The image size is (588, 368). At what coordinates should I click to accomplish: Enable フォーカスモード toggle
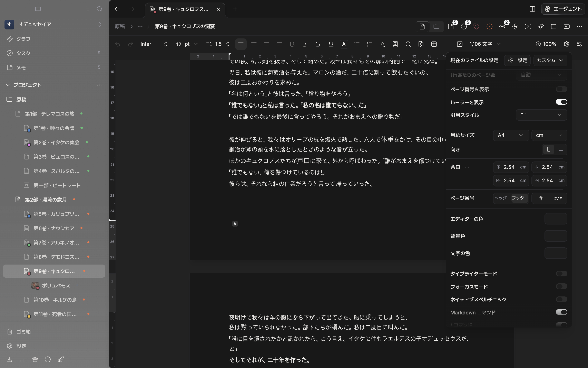[561, 286]
